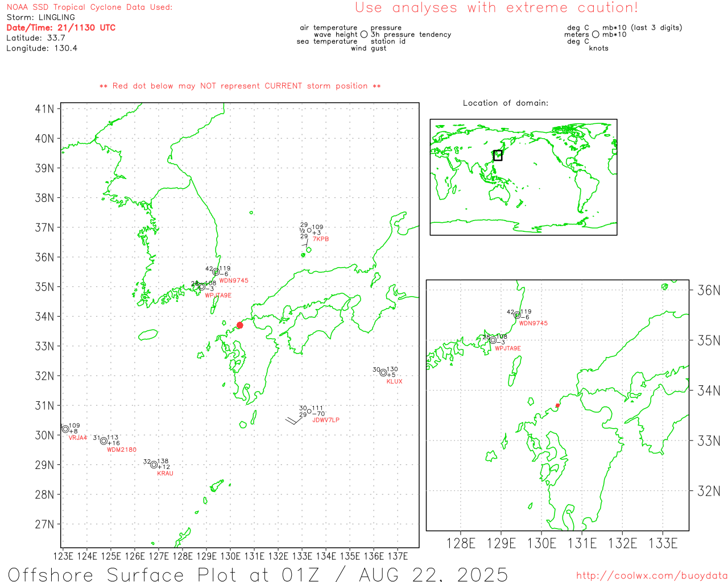Click the red dot disclaimer text
Screen dimensions: 728x582
pyautogui.click(x=240, y=86)
